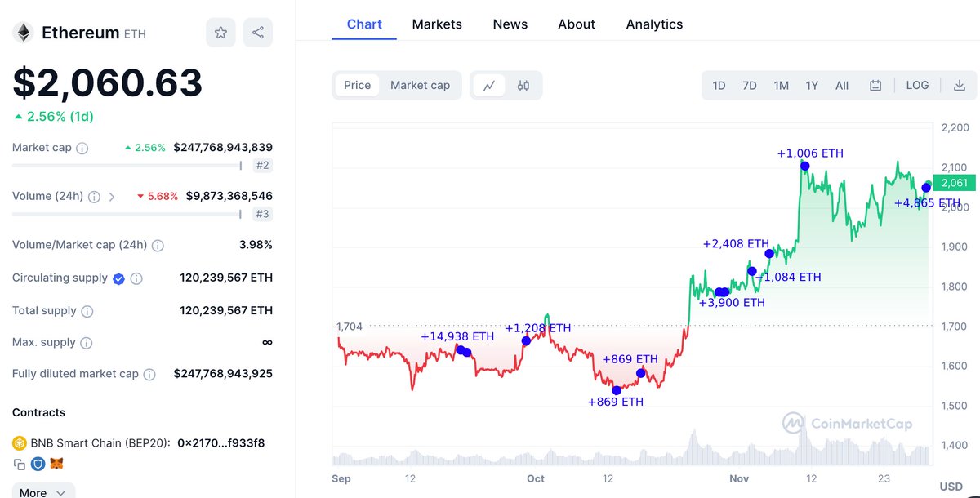The height and width of the screenshot is (498, 980).
Task: Click market cap value $247,768,943,839
Action: (x=223, y=148)
